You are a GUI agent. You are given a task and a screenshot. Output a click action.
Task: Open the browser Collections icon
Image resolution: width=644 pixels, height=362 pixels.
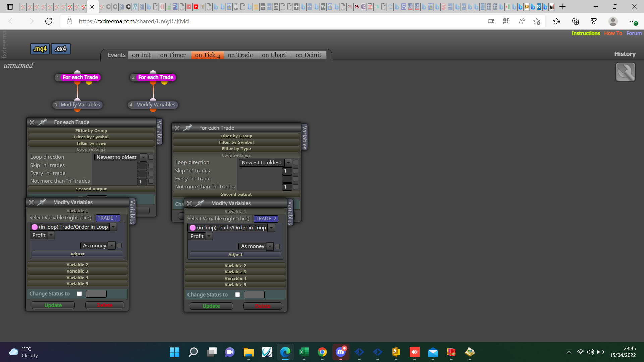coord(575,21)
